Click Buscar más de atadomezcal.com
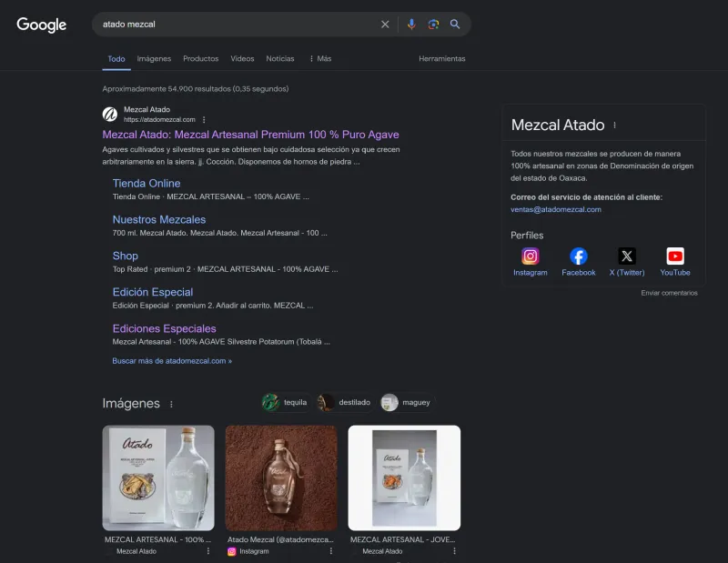The image size is (728, 563). tap(172, 361)
